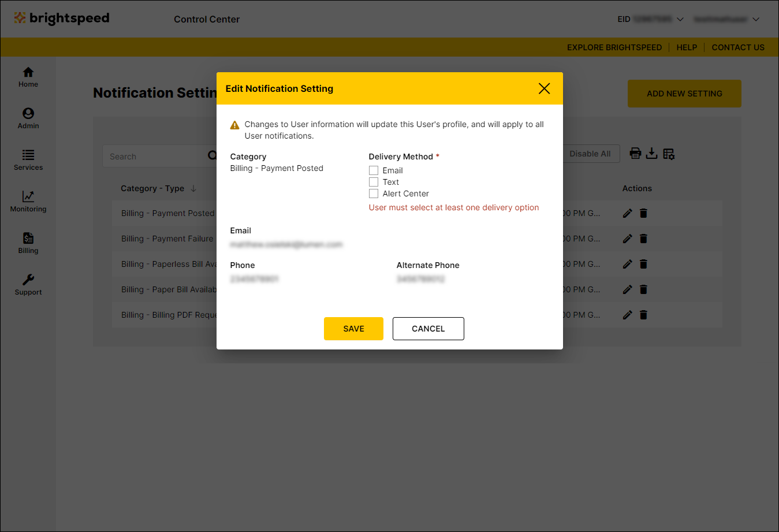Viewport: 779px width, 532px height.
Task: Check the Alert Center delivery method
Action: point(374,194)
